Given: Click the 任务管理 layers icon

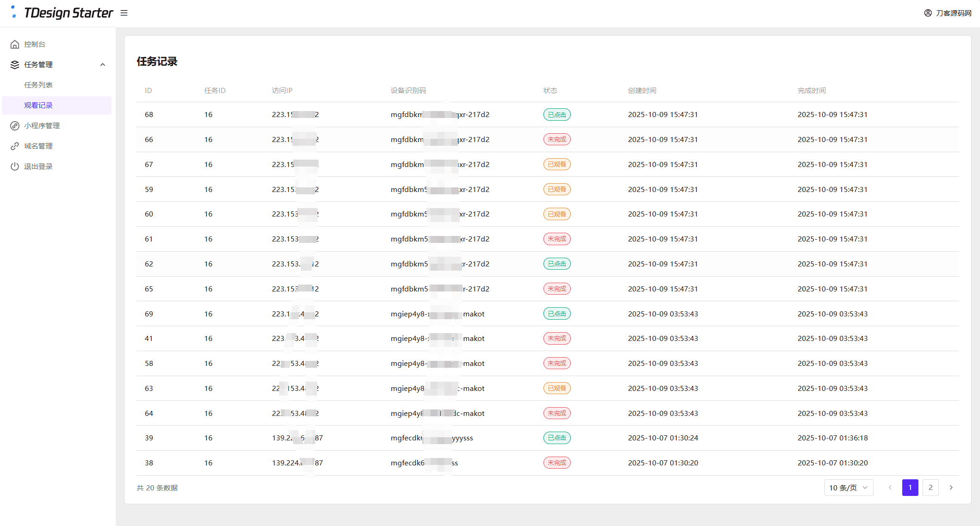Looking at the screenshot, I should coord(15,65).
